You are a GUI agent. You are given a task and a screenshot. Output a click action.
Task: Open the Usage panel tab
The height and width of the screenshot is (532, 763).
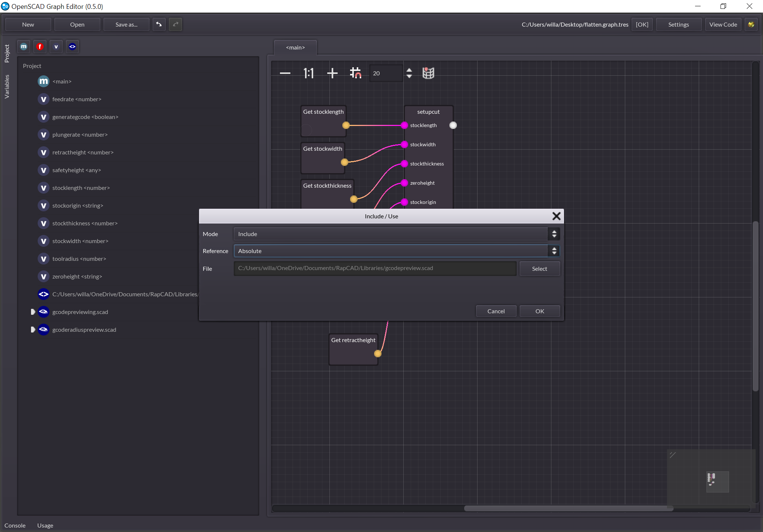[45, 525]
